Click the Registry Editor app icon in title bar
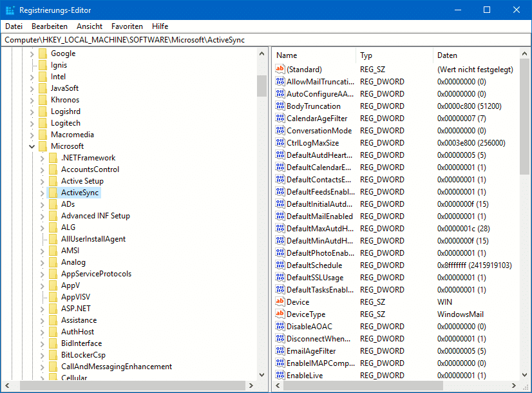This screenshot has height=393, width=532. pyautogui.click(x=10, y=10)
